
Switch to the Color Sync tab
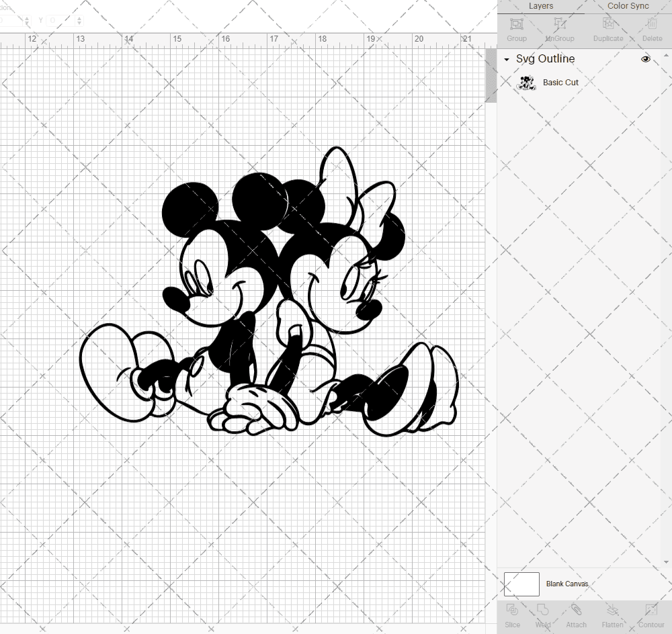[x=628, y=6]
